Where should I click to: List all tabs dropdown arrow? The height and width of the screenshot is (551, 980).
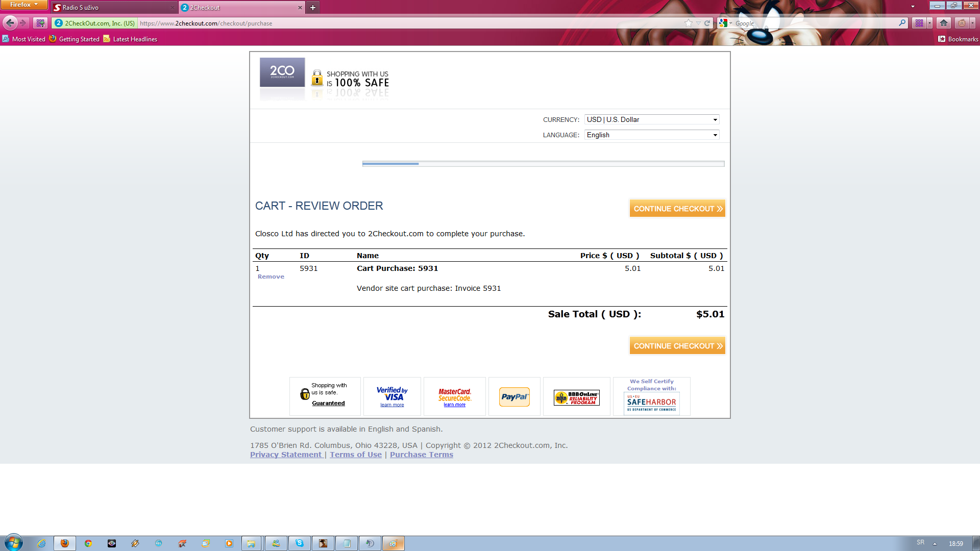click(x=913, y=7)
